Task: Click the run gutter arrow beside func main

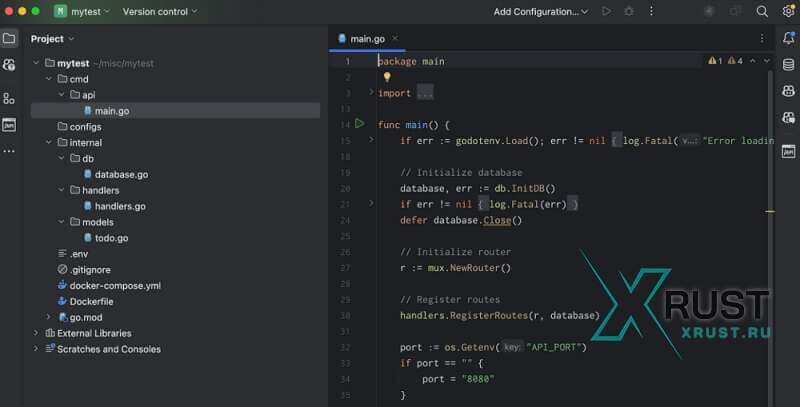Action: point(360,124)
